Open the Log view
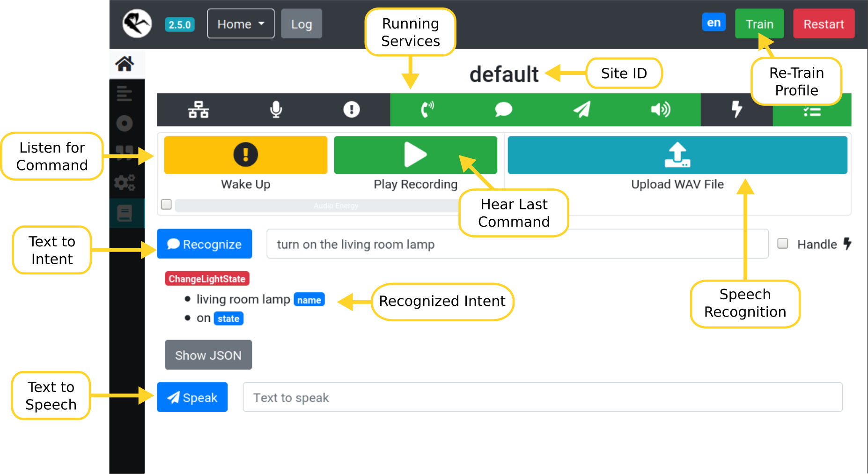 point(302,23)
